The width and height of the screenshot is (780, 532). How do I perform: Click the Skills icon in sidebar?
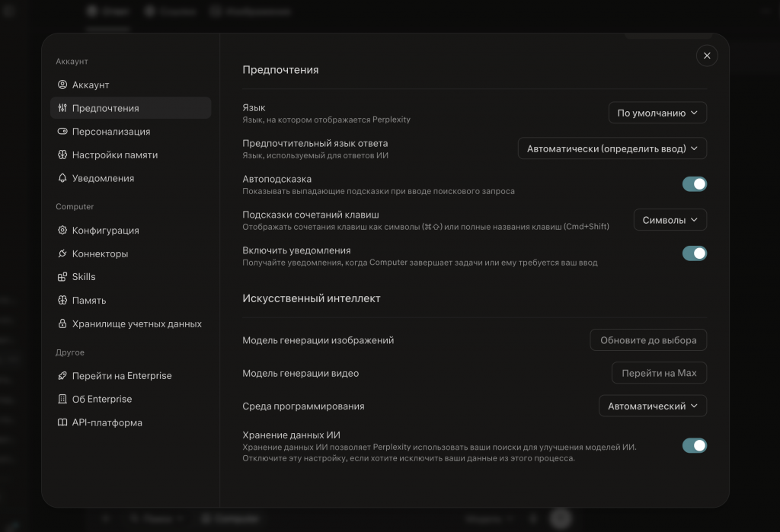coord(62,277)
